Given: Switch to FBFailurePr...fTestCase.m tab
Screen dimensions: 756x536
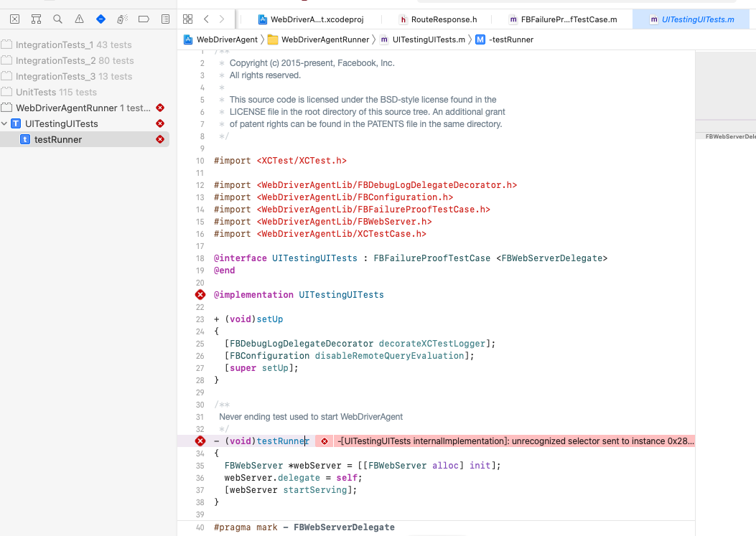Looking at the screenshot, I should (563, 19).
